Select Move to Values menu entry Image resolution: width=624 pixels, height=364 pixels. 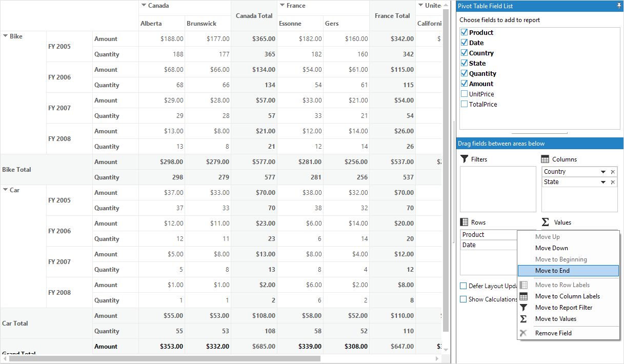568,319
